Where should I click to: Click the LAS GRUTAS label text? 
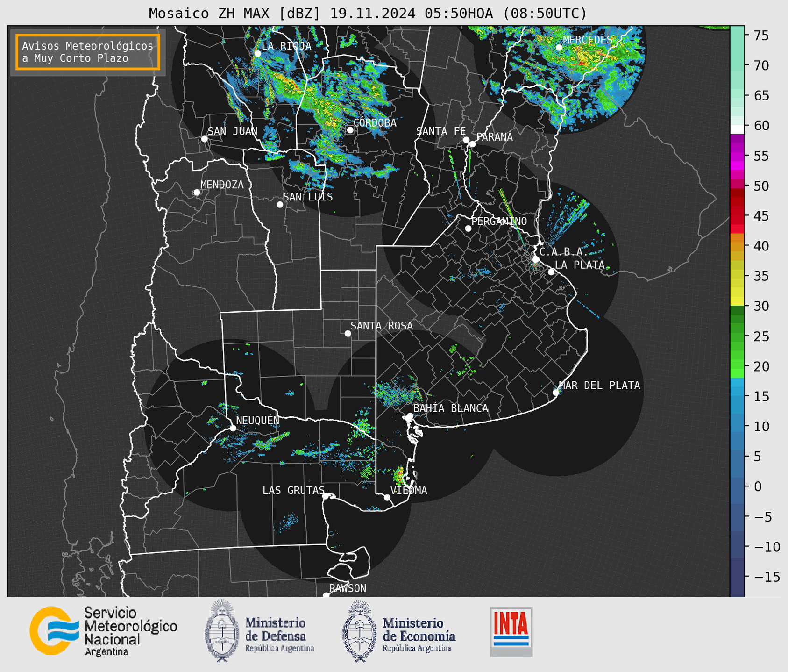pos(293,490)
